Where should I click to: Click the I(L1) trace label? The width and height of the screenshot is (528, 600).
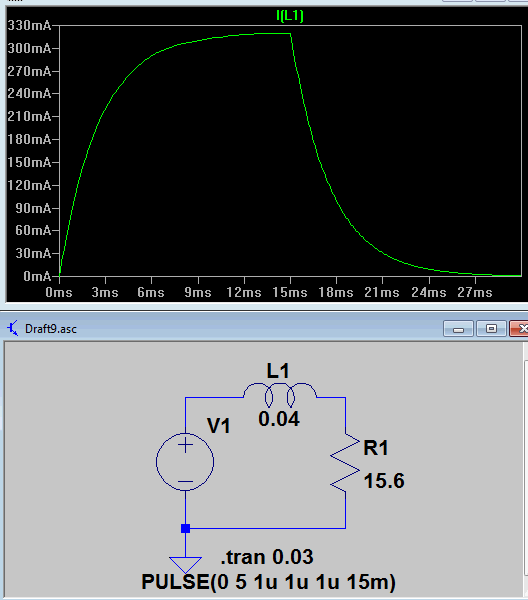coord(290,16)
